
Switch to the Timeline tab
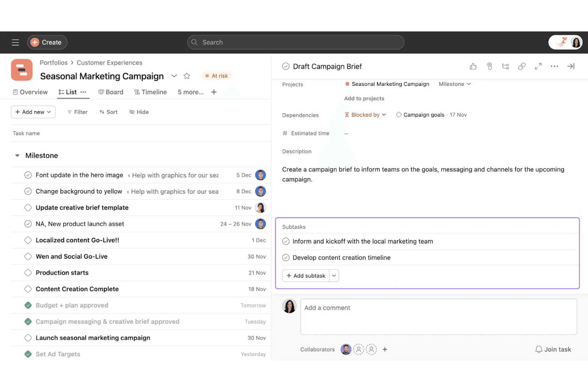click(151, 92)
